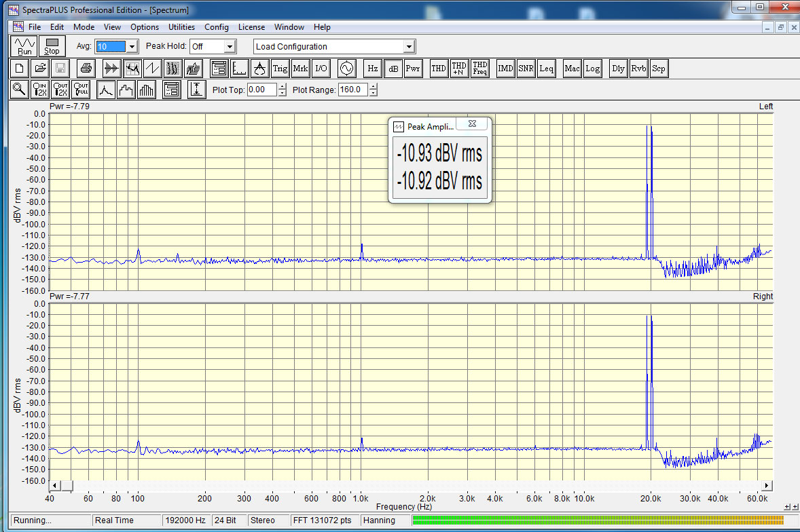This screenshot has width=800, height=532.
Task: Click the Run button to start the analyzer
Action: pyautogui.click(x=25, y=47)
